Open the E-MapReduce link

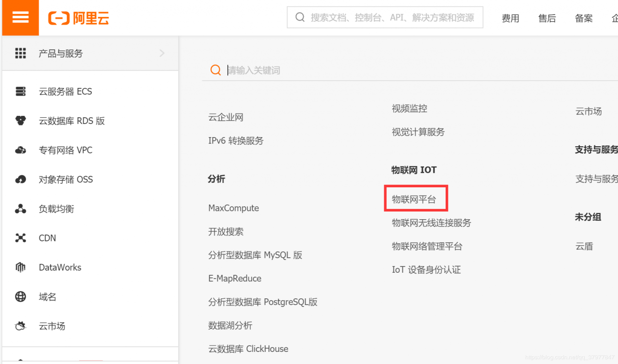[235, 279]
